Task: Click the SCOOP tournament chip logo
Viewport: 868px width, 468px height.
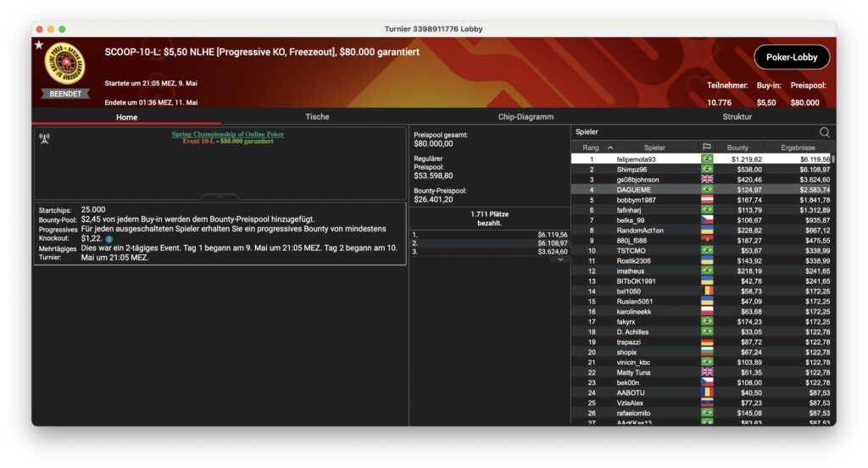Action: coord(64,64)
